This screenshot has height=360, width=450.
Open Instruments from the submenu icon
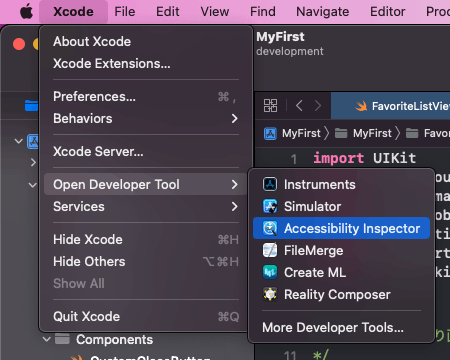point(270,184)
